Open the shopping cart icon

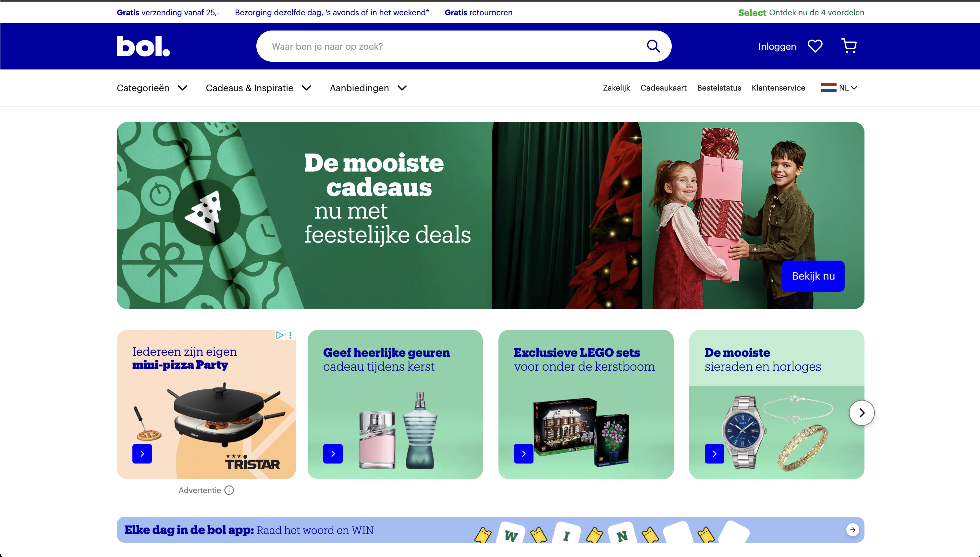coord(849,46)
